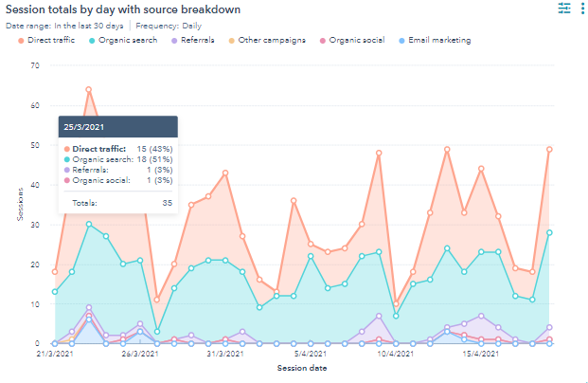Click the 25/3/2021 tooltip header
Image resolution: width=588 pixels, height=383 pixels.
117,126
